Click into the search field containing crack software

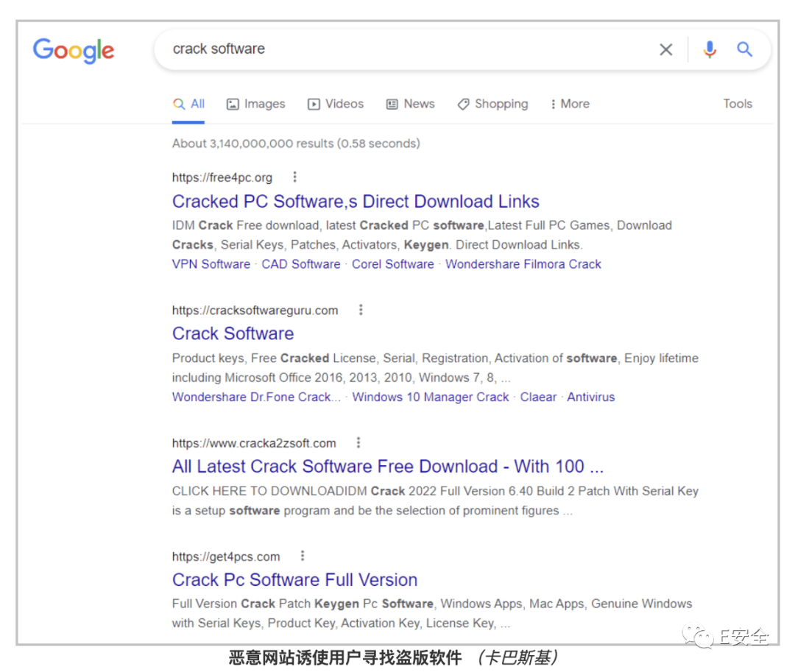click(x=405, y=49)
